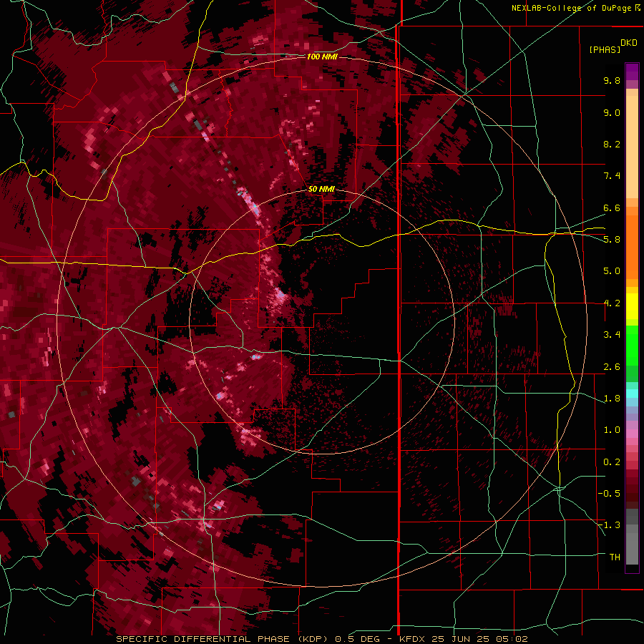Viewport: 644px width, 644px height.
Task: Click the 1.8 value on color scale
Action: pyautogui.click(x=612, y=399)
